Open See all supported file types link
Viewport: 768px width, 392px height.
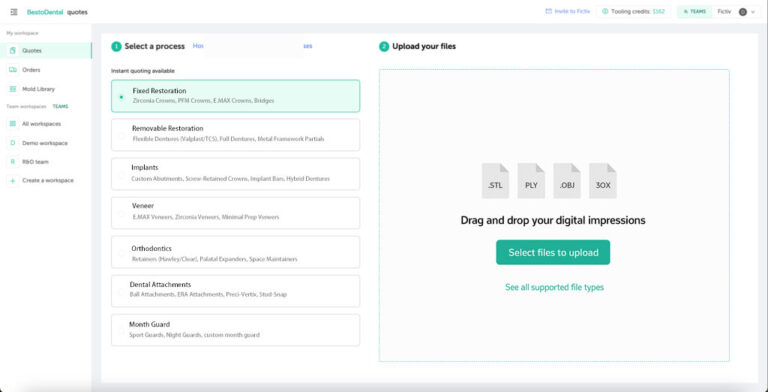tap(554, 287)
